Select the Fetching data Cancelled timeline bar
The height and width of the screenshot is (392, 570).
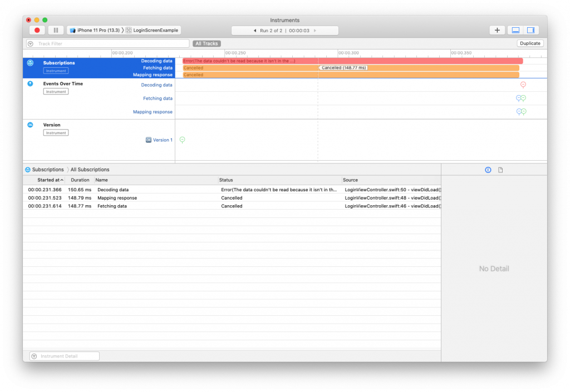click(351, 68)
